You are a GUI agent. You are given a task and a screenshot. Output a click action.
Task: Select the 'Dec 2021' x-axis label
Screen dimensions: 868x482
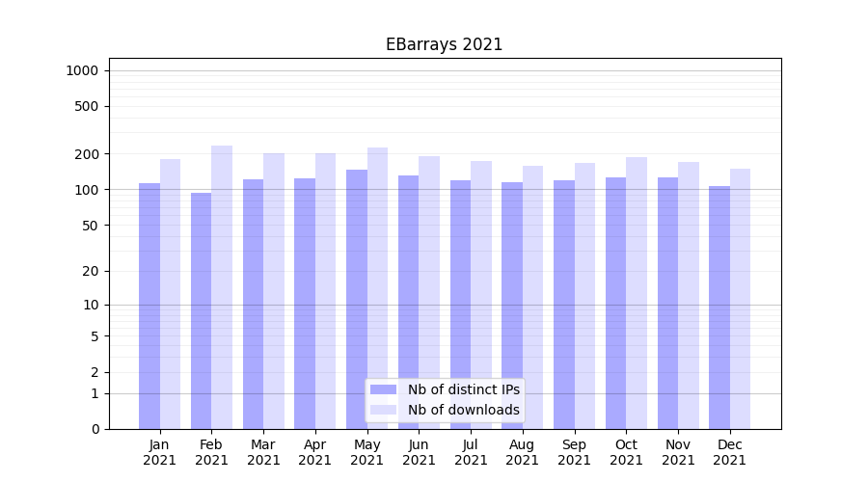(x=730, y=452)
